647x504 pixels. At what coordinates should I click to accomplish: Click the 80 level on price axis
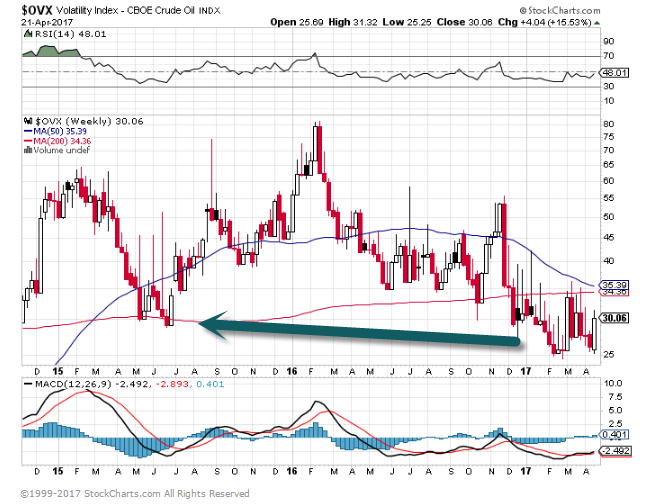click(x=609, y=124)
